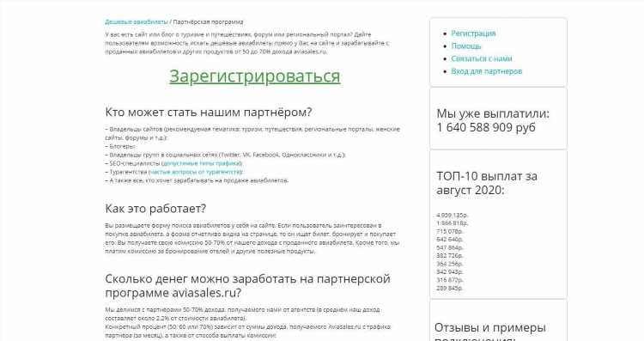Open the Помощь sidebar link
This screenshot has height=341, width=644.
(x=466, y=46)
